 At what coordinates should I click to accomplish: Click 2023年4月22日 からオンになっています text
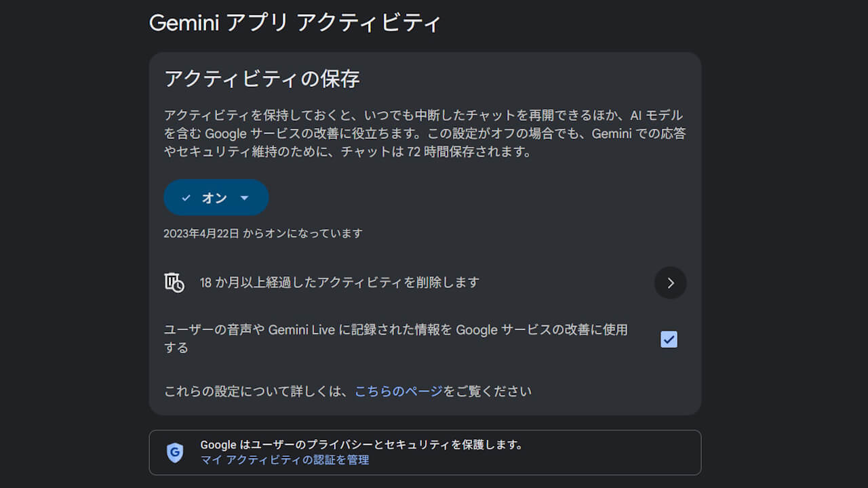pyautogui.click(x=263, y=234)
